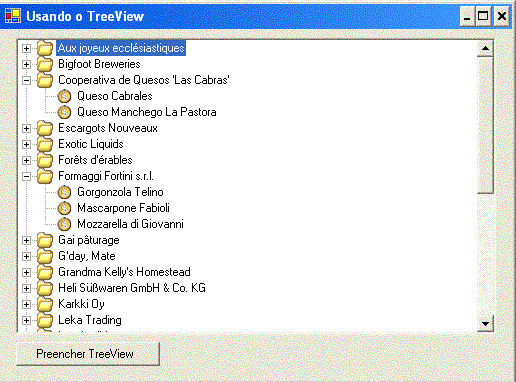Select the Grandma Kelly's Homestead label

(x=124, y=272)
